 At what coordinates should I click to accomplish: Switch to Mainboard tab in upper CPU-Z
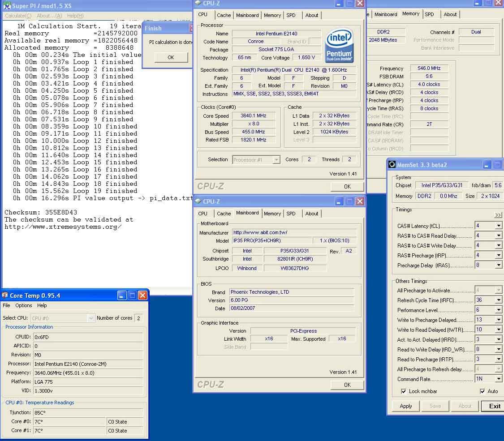pyautogui.click(x=247, y=15)
